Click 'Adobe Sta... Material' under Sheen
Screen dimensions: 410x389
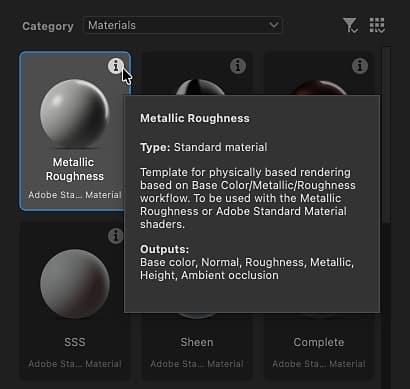click(x=197, y=364)
